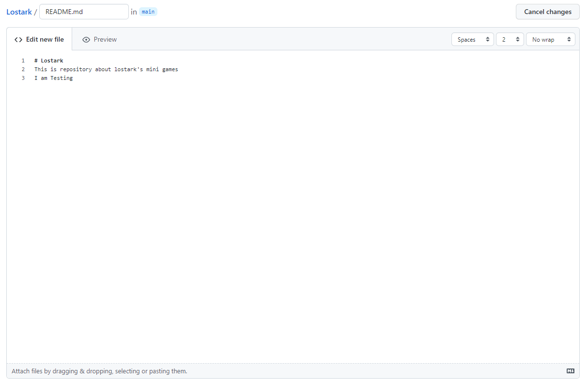Click the Markdown icon in footer

coord(571,371)
